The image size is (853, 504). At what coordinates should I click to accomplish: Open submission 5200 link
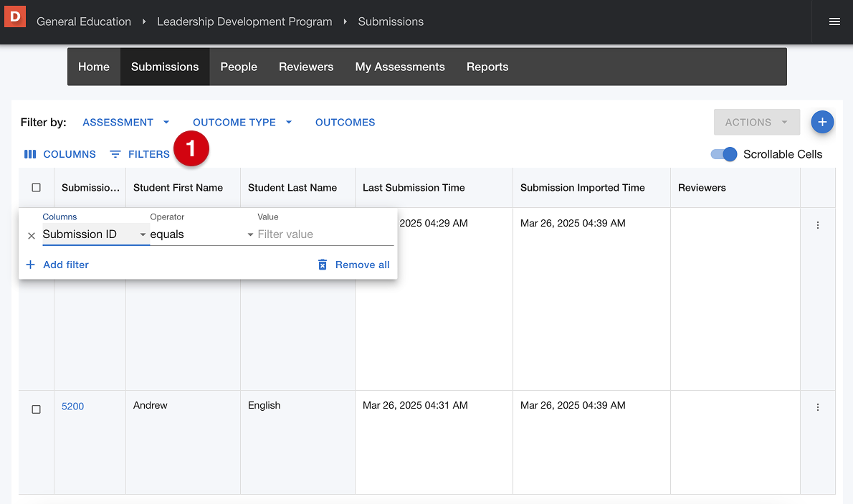coord(72,406)
